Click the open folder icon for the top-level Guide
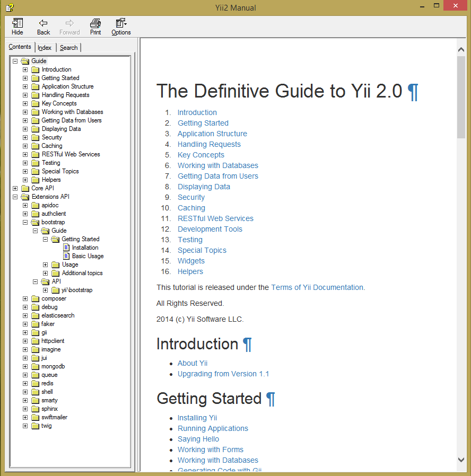The image size is (471, 476). pyautogui.click(x=25, y=61)
